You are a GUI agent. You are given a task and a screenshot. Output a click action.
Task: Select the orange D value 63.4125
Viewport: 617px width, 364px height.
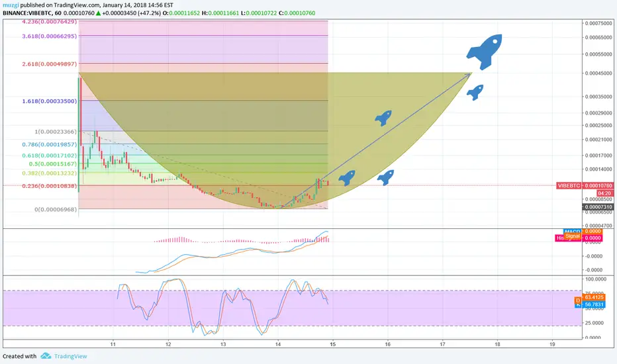594,298
